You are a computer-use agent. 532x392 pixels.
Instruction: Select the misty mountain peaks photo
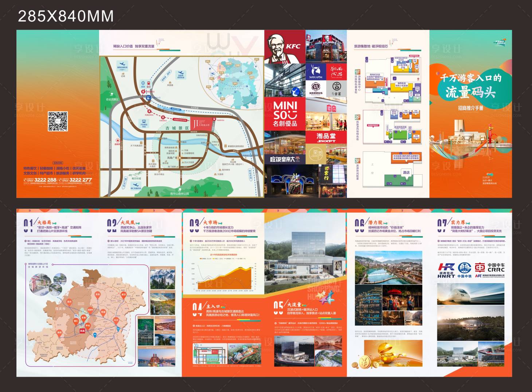point(162,278)
